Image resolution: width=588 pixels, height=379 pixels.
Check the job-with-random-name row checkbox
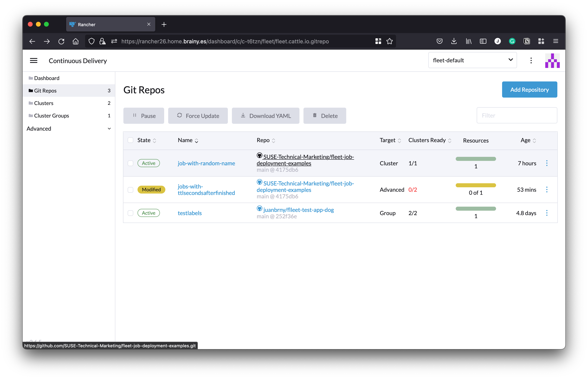(130, 163)
